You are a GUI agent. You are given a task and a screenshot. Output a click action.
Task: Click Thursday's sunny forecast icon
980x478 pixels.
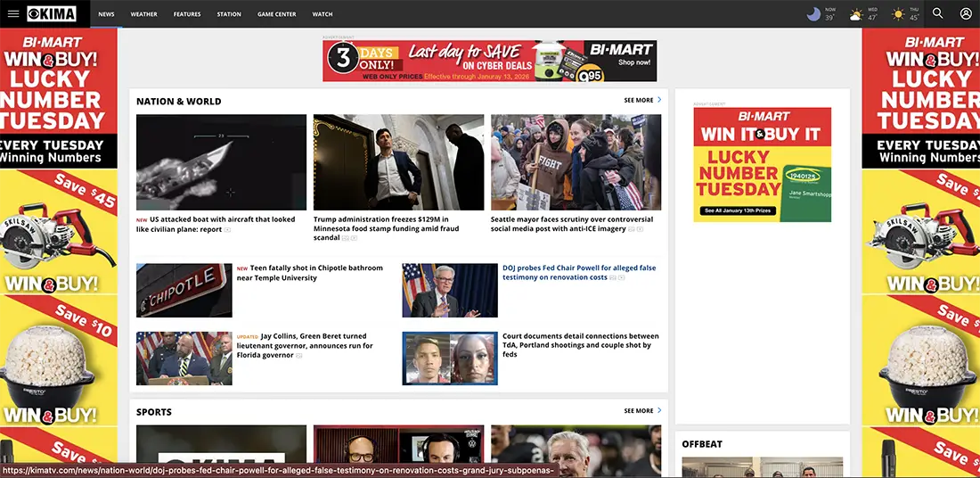click(x=898, y=13)
